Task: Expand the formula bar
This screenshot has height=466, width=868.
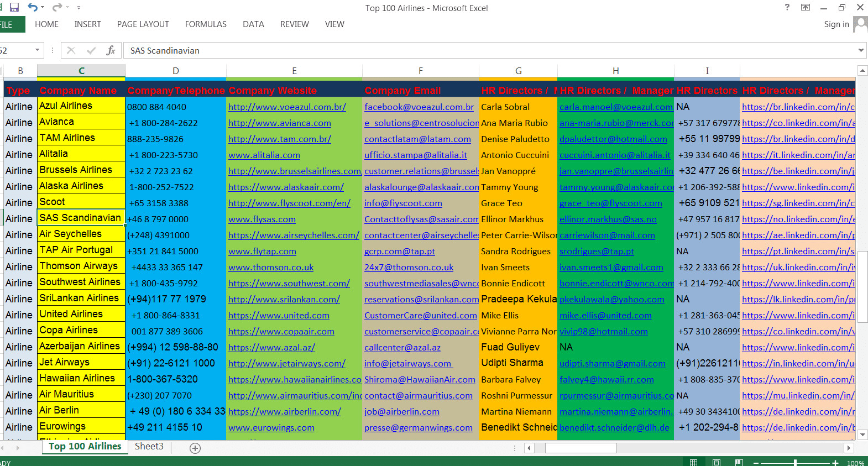Action: coord(861,50)
